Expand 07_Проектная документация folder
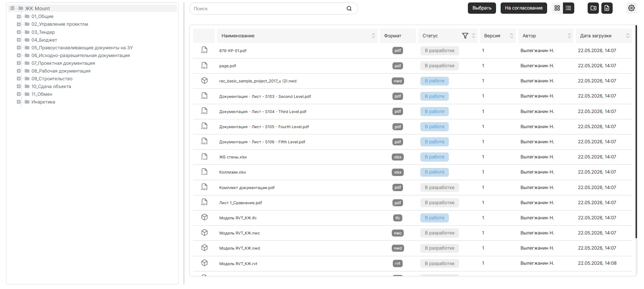 [x=19, y=63]
